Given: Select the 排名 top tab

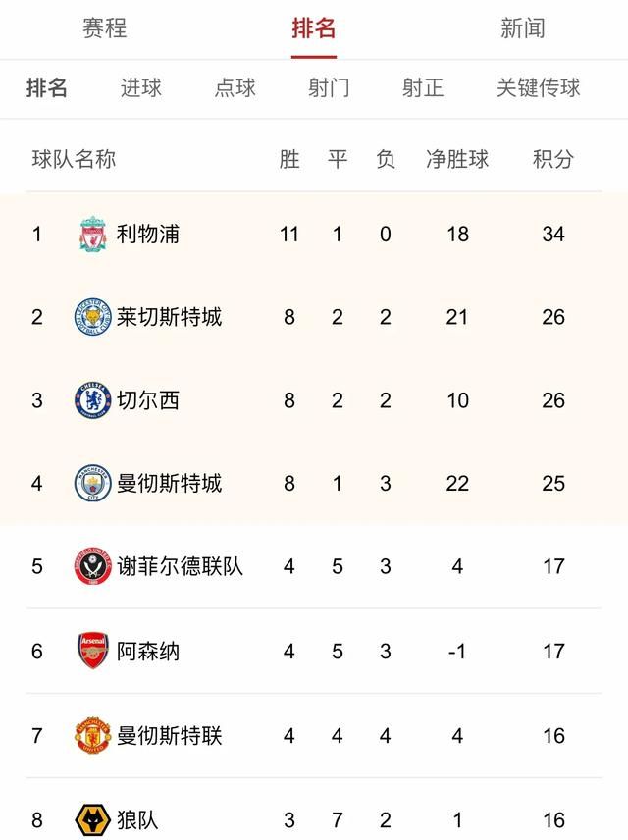Looking at the screenshot, I should click(x=314, y=28).
